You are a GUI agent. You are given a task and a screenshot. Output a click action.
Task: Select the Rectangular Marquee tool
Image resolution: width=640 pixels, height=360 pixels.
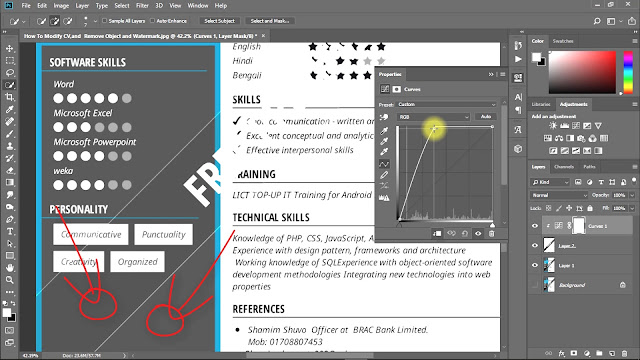click(x=10, y=61)
